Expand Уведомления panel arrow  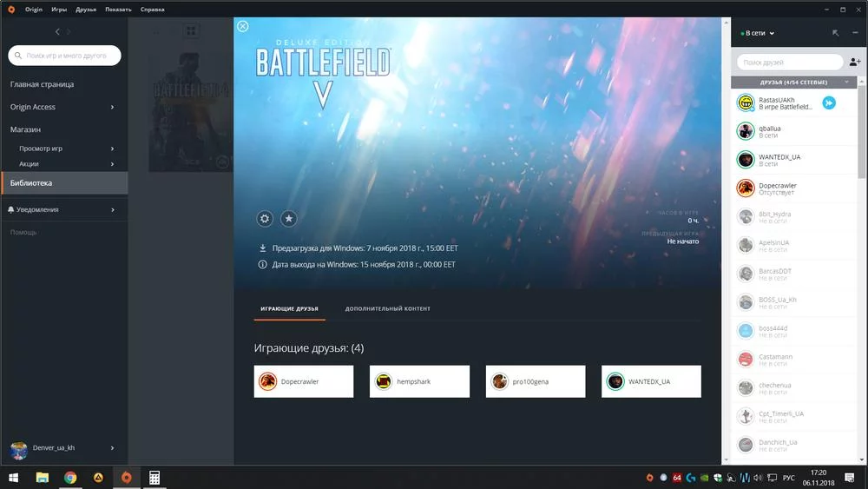point(112,210)
